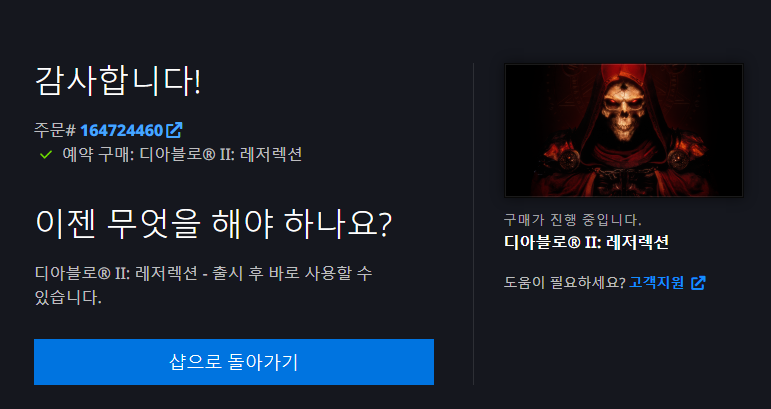771x409 pixels.
Task: Click the green checkmark beside 예약 구매
Action: [46, 154]
